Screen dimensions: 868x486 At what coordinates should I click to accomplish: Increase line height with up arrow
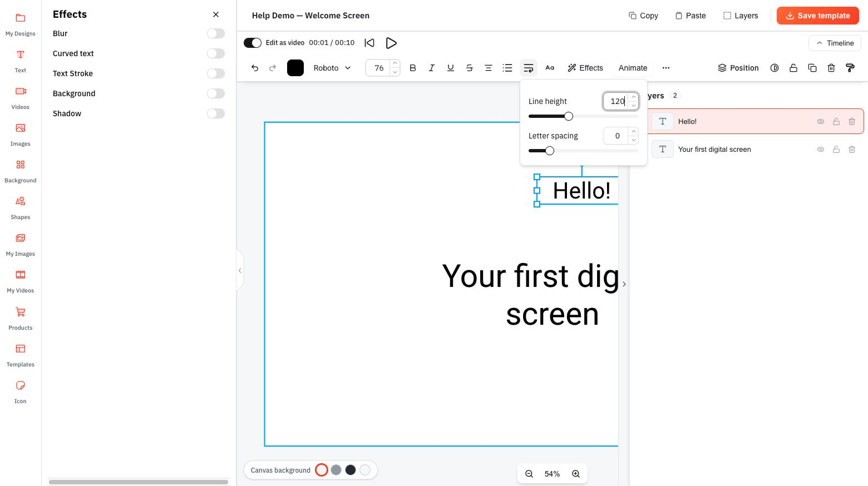pos(633,97)
